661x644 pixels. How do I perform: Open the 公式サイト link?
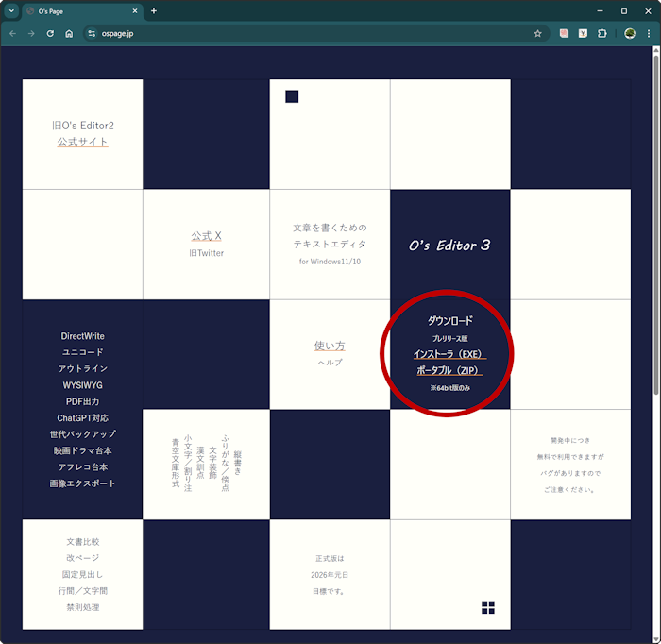pos(82,142)
